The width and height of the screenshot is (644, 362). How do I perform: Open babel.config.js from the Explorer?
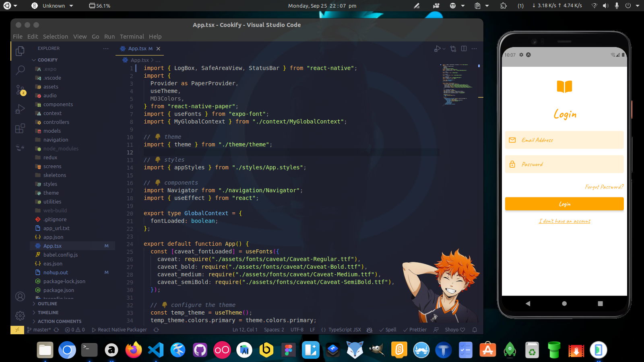click(x=60, y=255)
